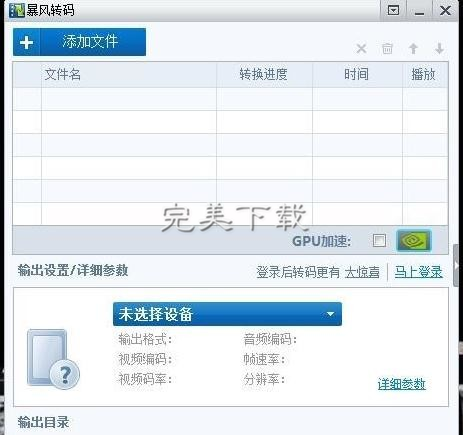This screenshot has height=435, width=463.
Task: Click the trash clear list icon
Action: point(387,49)
